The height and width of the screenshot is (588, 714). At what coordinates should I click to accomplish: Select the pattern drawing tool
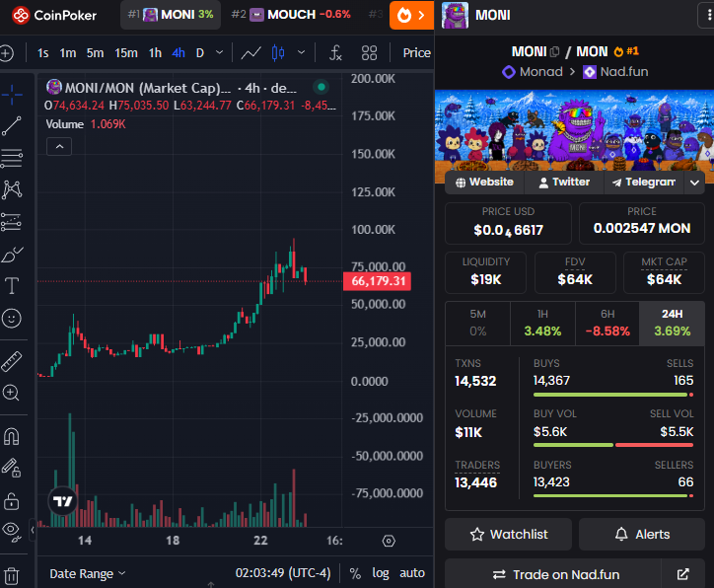point(12,189)
